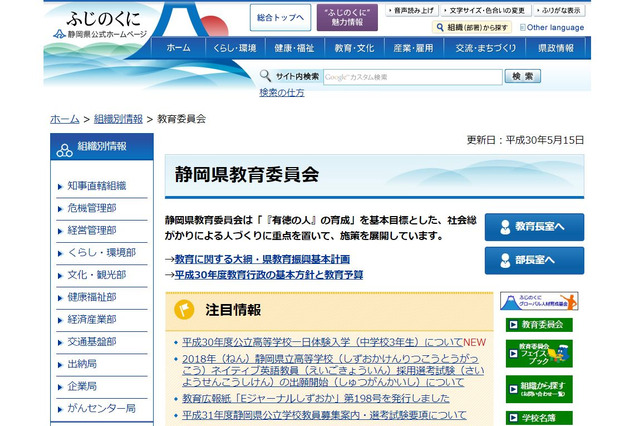Select the 教育・文化 navigation tab

[x=354, y=48]
